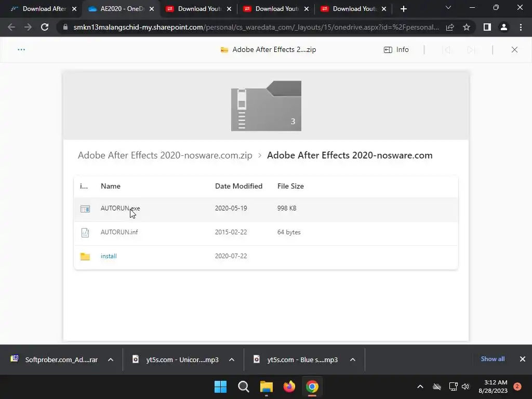Close the zip preview with the X button

pos(514,49)
